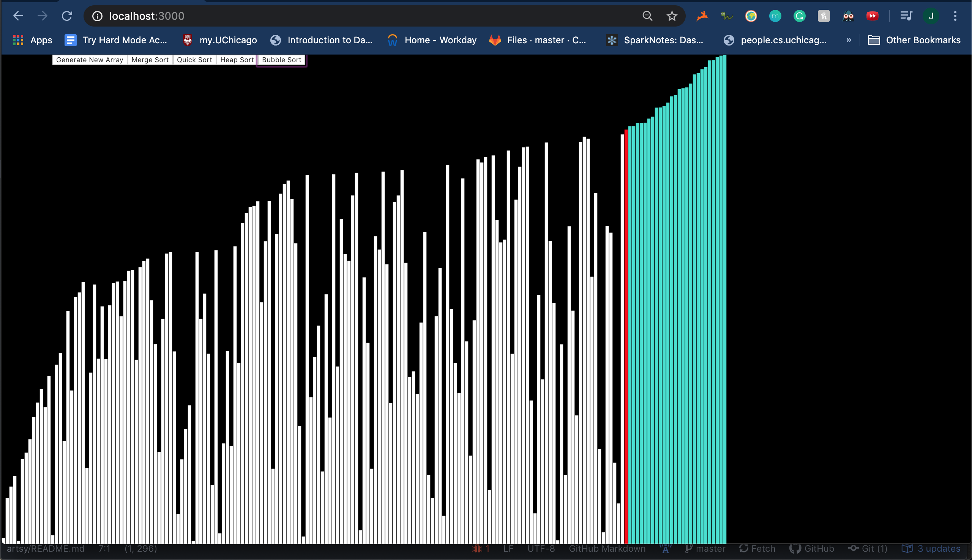This screenshot has height=560, width=972.
Task: Open the zoom magnifier icon in address bar
Action: [647, 16]
